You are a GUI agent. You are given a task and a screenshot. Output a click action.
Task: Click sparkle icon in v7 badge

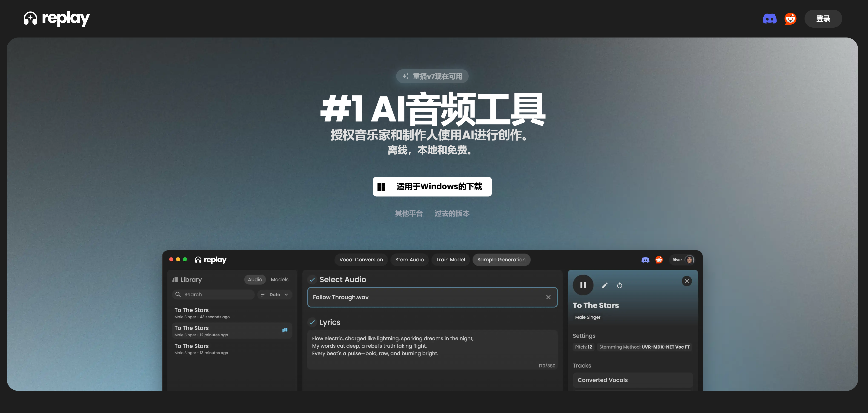[405, 76]
